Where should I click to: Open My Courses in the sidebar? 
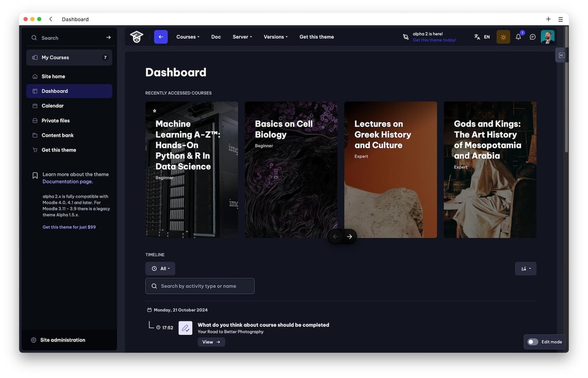click(x=70, y=57)
